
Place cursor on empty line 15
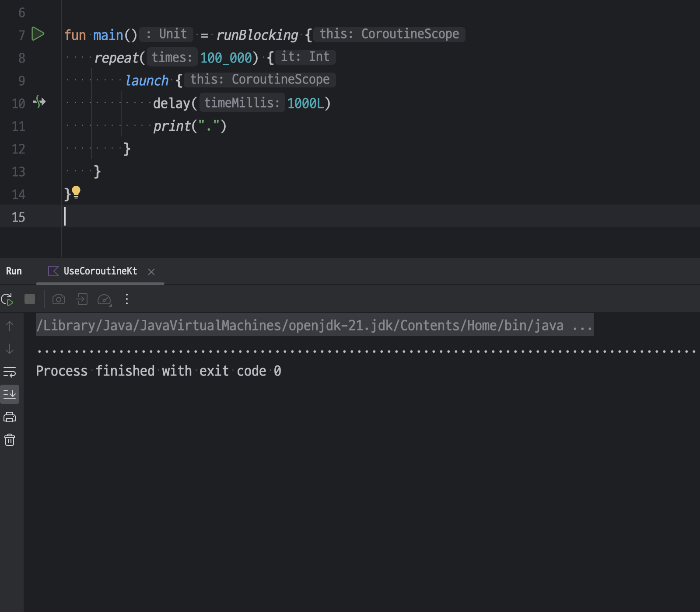click(x=381, y=216)
